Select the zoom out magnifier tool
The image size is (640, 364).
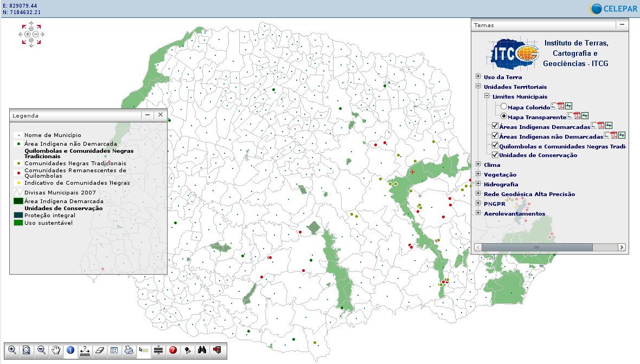(x=41, y=350)
